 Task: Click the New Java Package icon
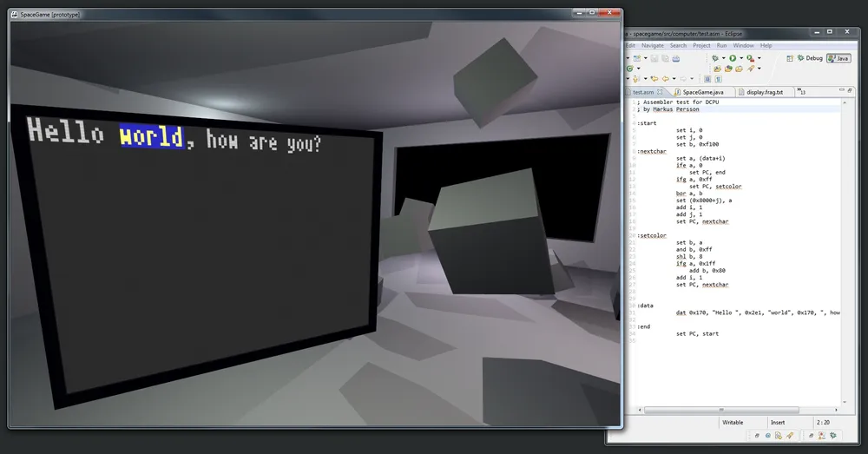pyautogui.click(x=717, y=69)
